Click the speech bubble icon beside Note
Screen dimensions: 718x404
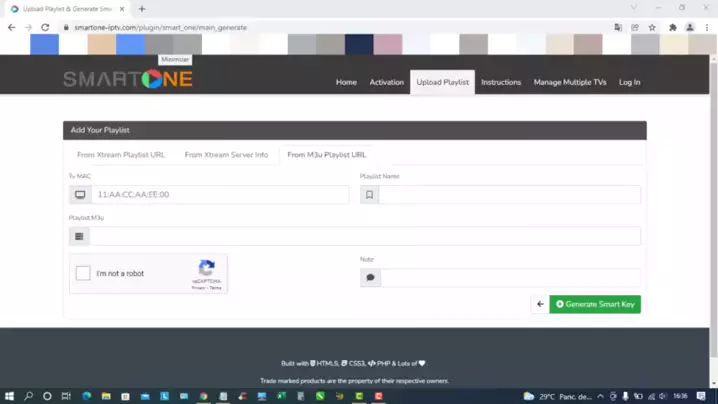[x=370, y=278]
